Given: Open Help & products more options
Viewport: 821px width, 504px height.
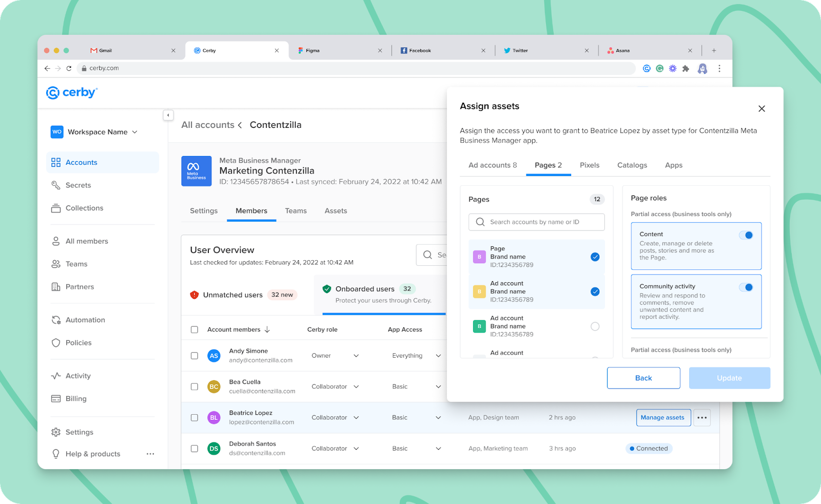Looking at the screenshot, I should click(150, 454).
